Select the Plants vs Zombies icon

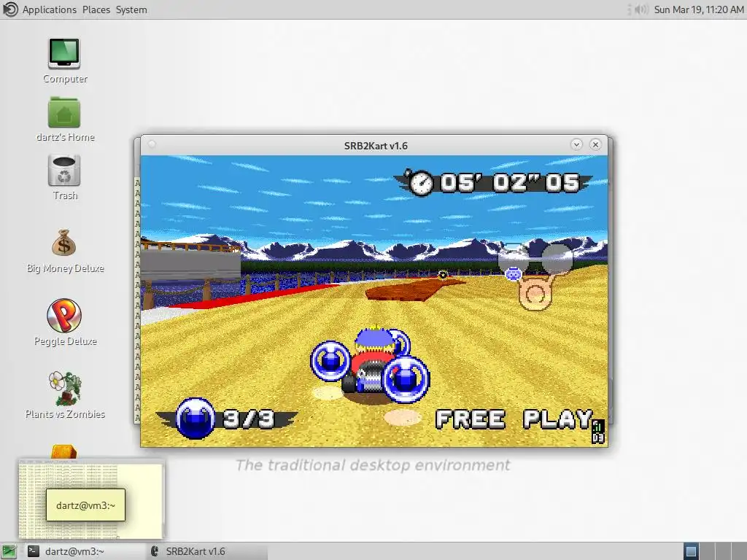pyautogui.click(x=65, y=388)
